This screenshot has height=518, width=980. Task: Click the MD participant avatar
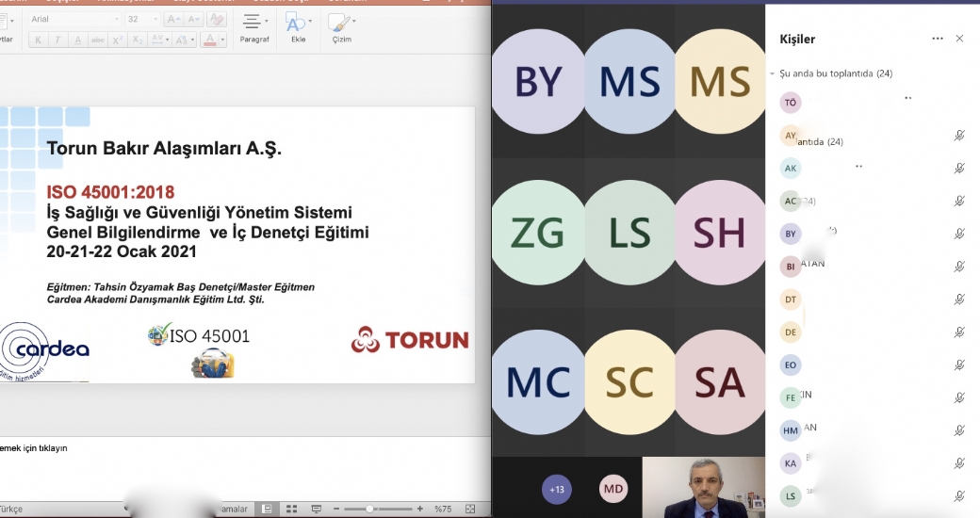613,489
